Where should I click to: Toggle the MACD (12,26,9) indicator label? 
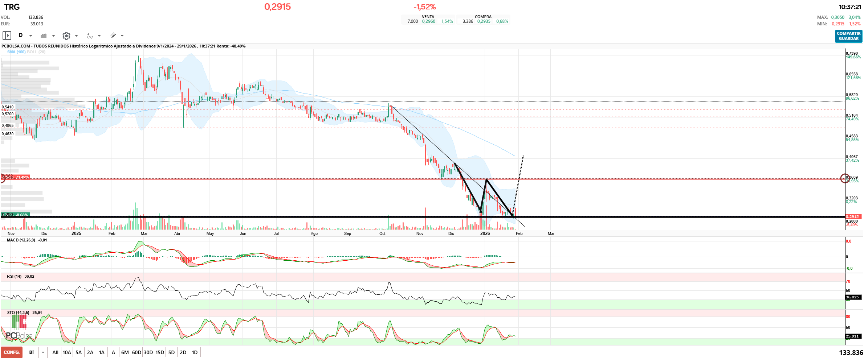click(21, 240)
